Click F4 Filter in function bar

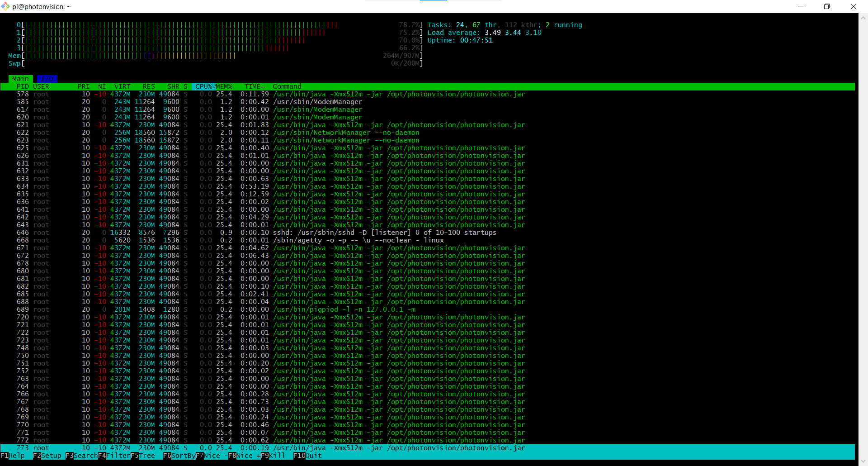tap(114, 456)
